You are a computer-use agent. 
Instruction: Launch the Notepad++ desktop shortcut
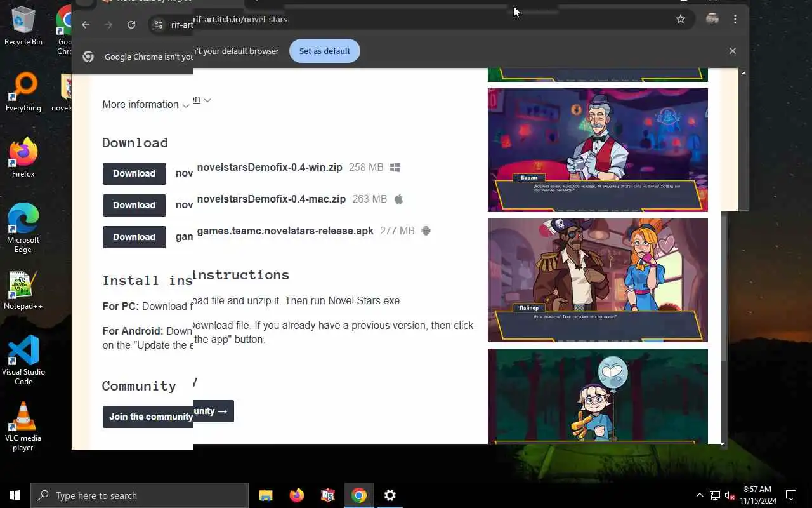(x=23, y=290)
